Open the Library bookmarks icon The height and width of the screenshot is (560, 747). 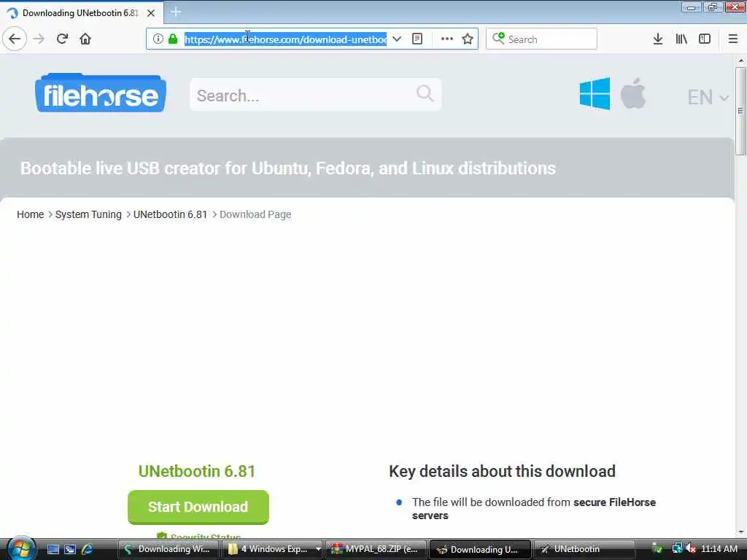click(681, 39)
